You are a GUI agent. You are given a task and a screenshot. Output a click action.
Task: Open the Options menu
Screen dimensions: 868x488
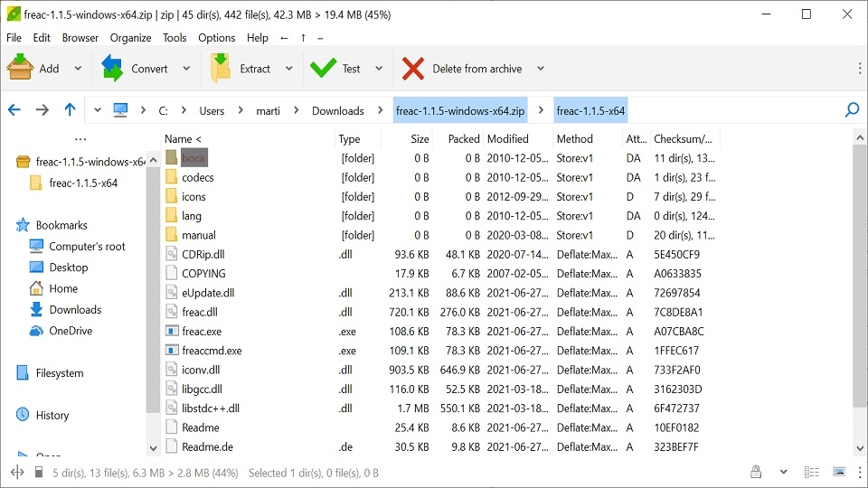(216, 38)
